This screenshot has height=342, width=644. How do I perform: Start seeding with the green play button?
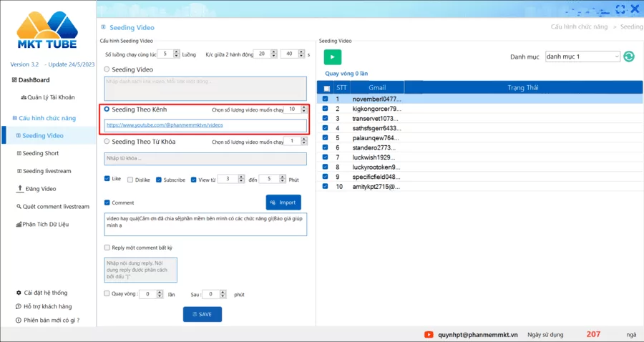coord(332,57)
